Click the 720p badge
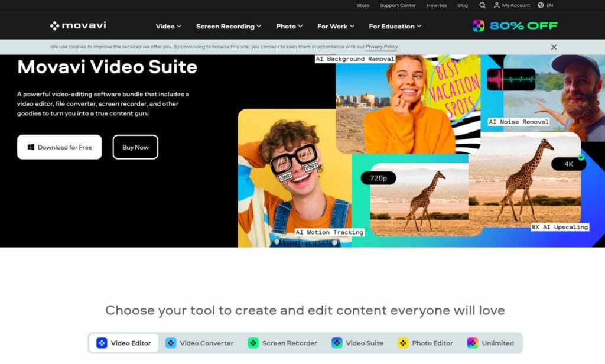Viewport: 605px width, 364px height. pyautogui.click(x=378, y=178)
